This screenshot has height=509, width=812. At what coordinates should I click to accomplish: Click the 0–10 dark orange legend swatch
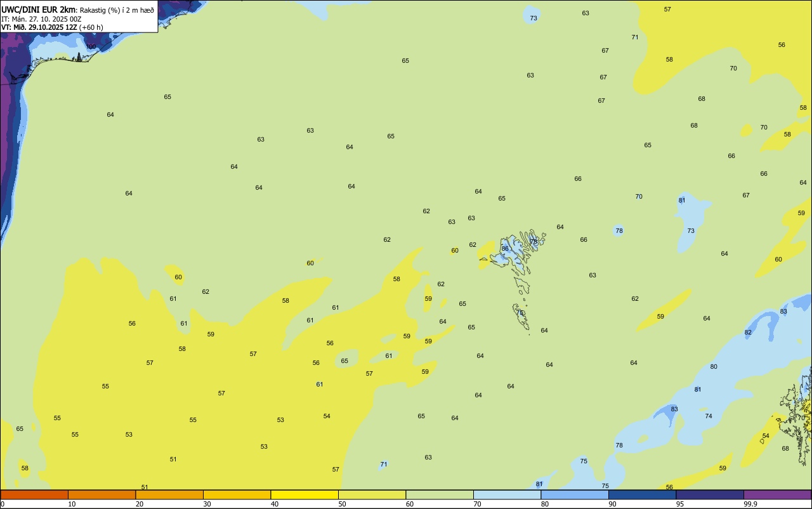pos(34,494)
